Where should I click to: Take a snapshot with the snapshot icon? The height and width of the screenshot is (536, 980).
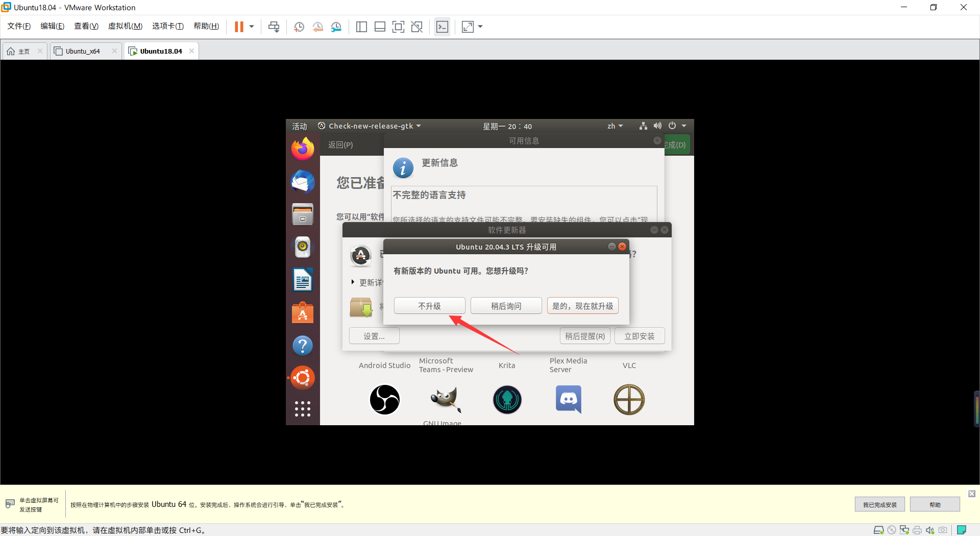click(x=299, y=27)
